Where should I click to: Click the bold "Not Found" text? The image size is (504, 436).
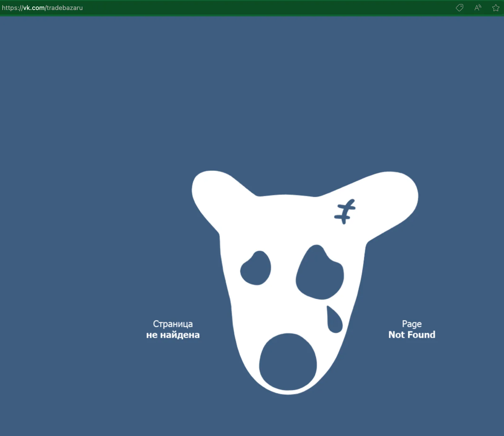click(412, 335)
